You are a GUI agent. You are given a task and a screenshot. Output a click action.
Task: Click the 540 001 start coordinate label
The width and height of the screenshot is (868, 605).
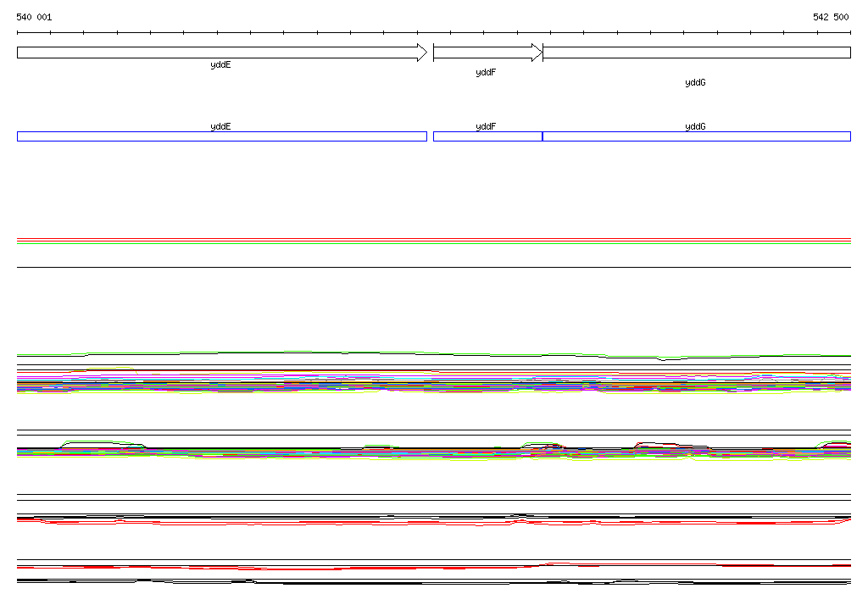point(34,17)
